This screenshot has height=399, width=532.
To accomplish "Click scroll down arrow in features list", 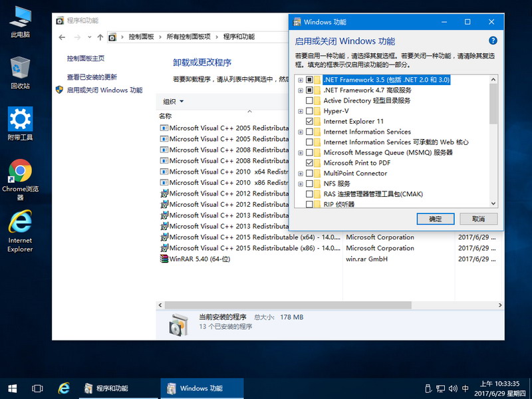I will 493,203.
